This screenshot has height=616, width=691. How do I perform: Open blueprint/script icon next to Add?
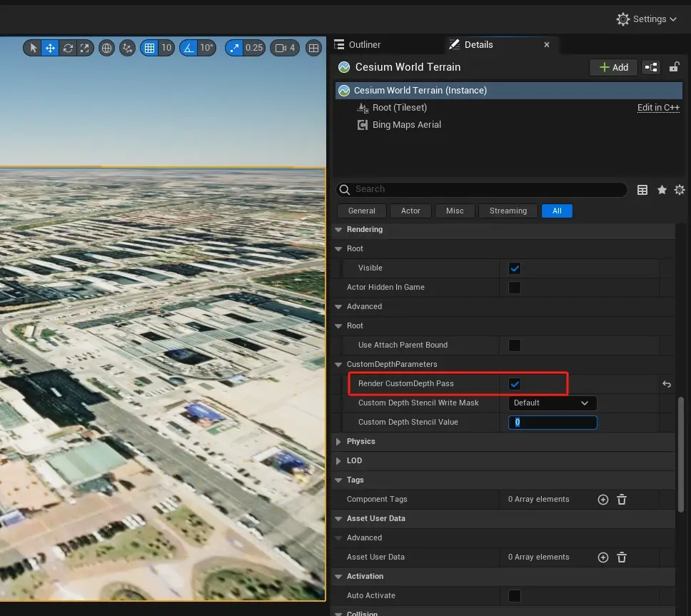pyautogui.click(x=651, y=67)
